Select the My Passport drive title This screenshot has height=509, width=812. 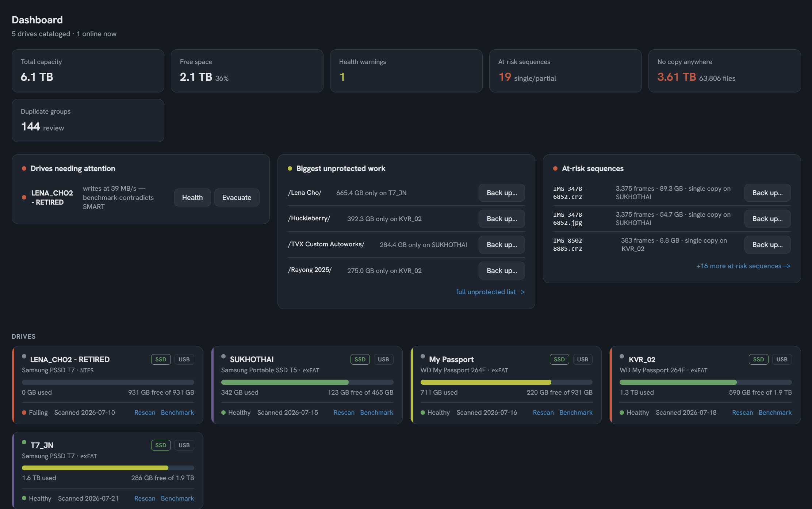click(451, 359)
